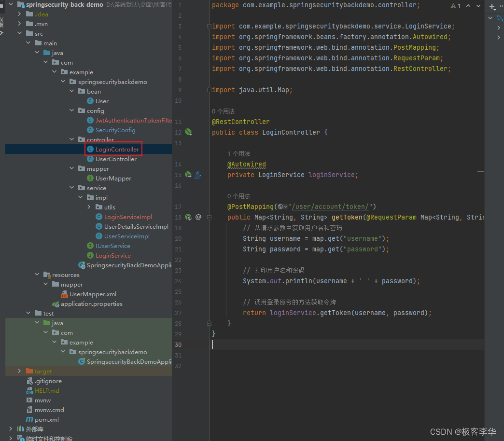Open HELP.md file

pos(43,390)
